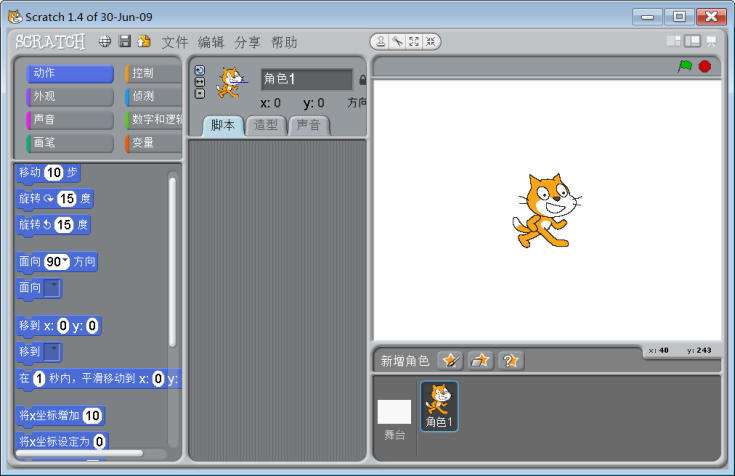Click the 10 field in 移动 block
The image size is (735, 476).
point(54,173)
